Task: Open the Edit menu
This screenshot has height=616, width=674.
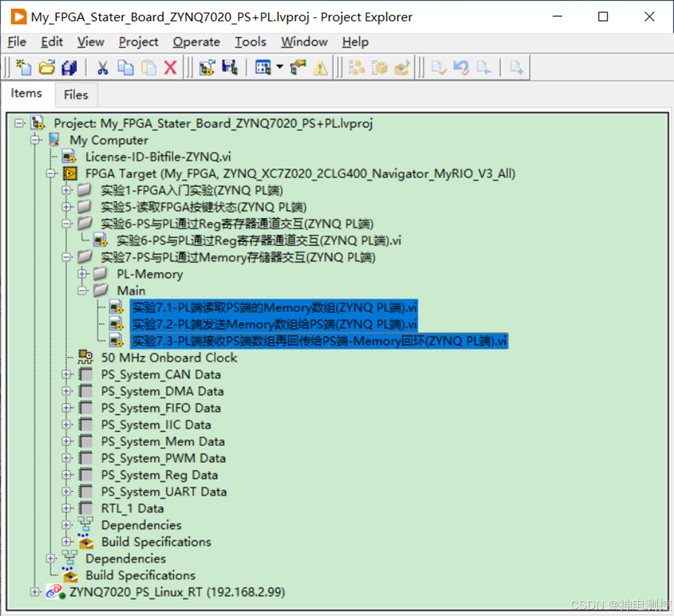Action: pyautogui.click(x=52, y=42)
